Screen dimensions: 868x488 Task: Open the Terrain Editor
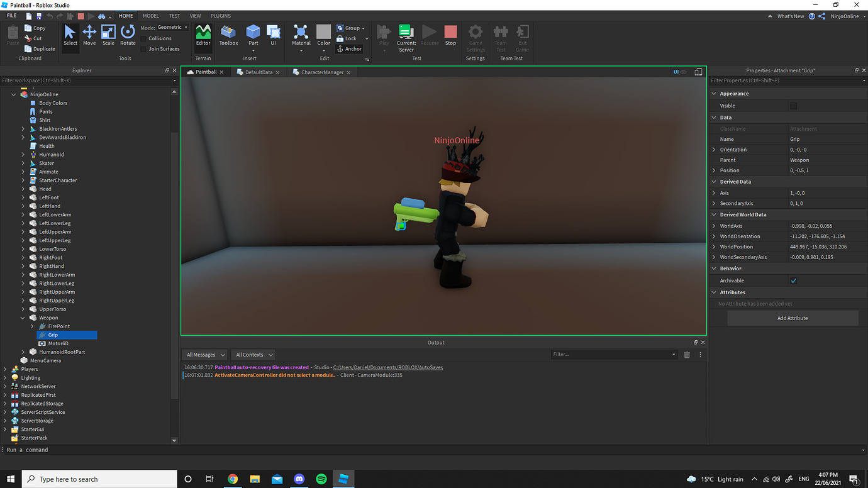tap(203, 35)
